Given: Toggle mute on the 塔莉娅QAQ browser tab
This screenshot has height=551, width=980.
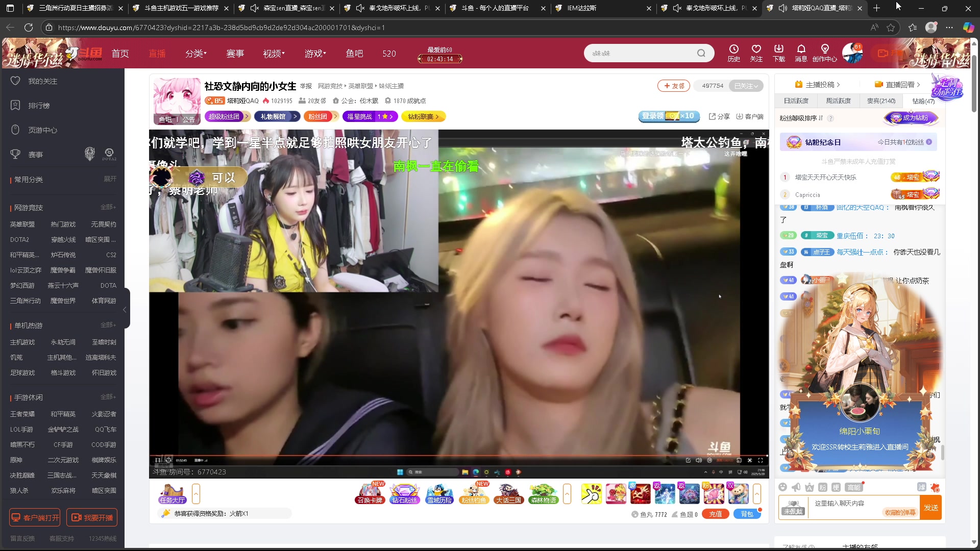Looking at the screenshot, I should tap(783, 8).
